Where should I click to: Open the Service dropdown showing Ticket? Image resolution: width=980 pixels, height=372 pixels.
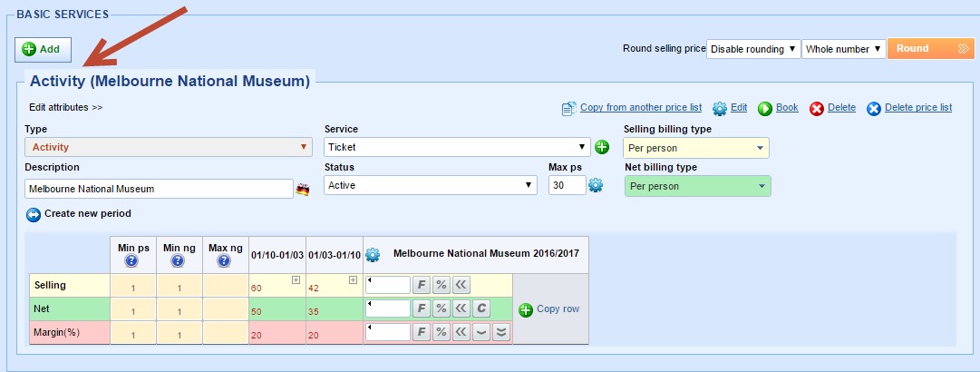point(457,147)
